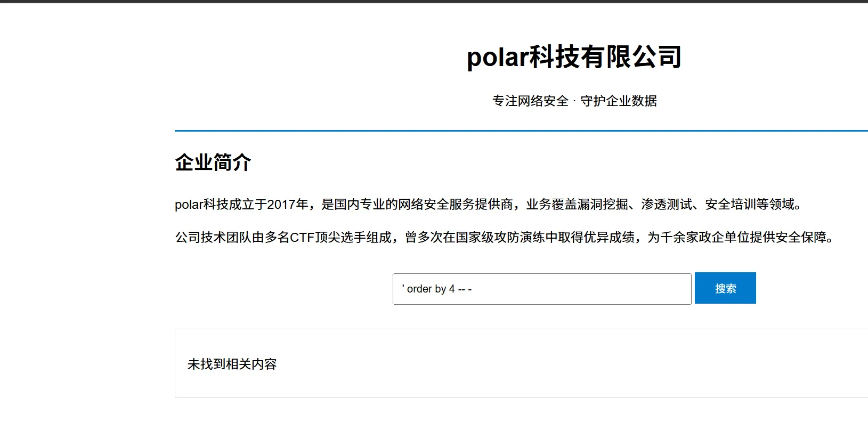Click the 未找到相关内容 result message

[x=232, y=364]
